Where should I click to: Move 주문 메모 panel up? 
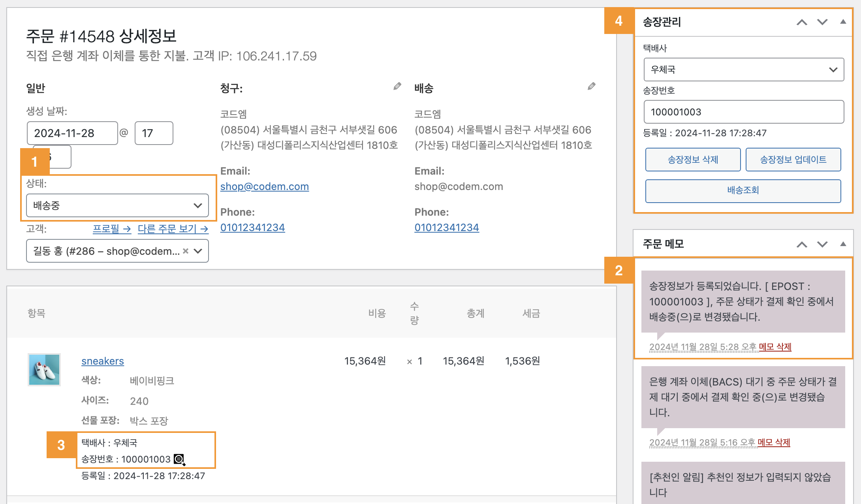click(801, 244)
